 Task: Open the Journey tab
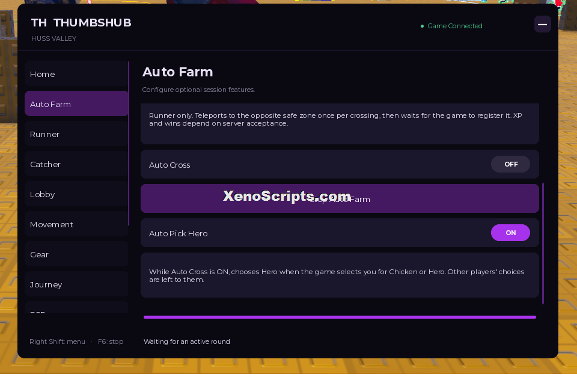76,284
